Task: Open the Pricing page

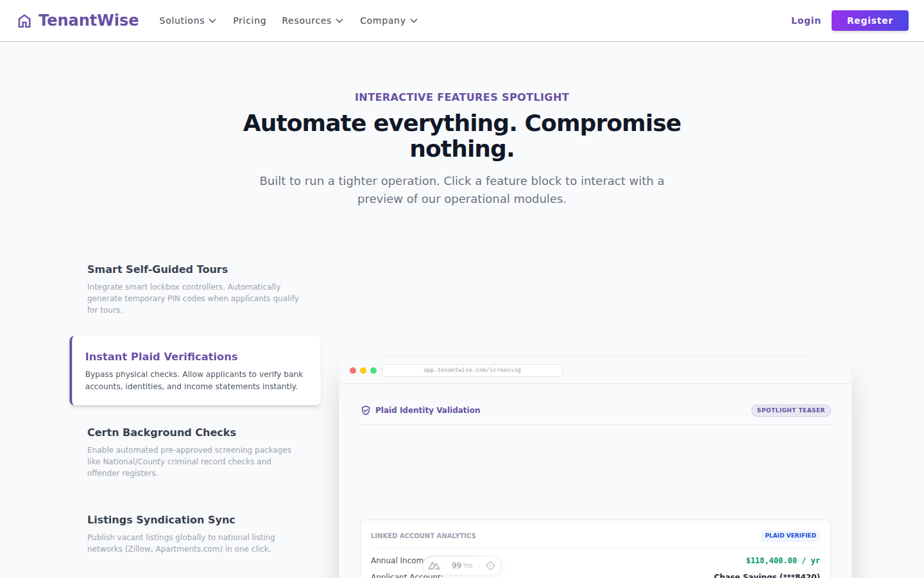Action: click(250, 21)
